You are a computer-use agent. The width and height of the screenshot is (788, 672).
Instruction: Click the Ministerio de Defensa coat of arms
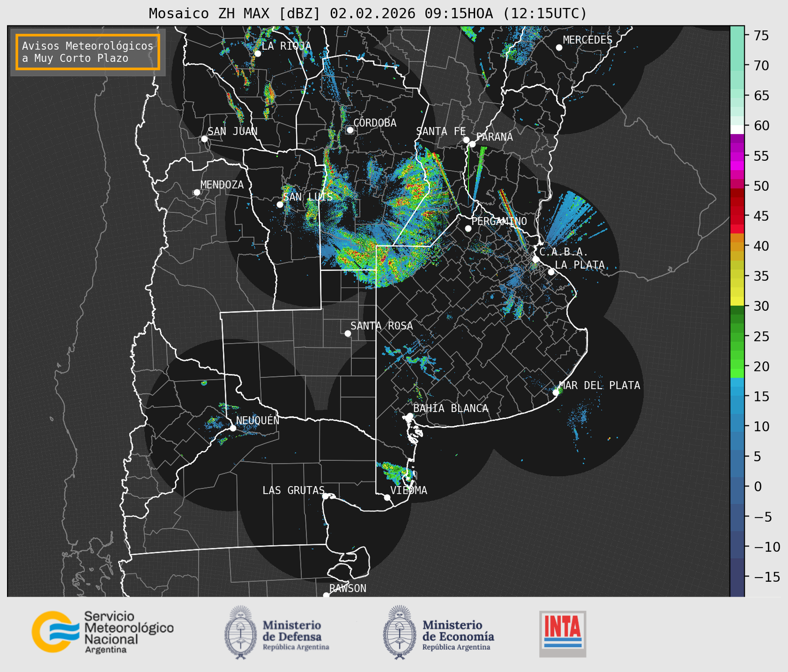[241, 632]
